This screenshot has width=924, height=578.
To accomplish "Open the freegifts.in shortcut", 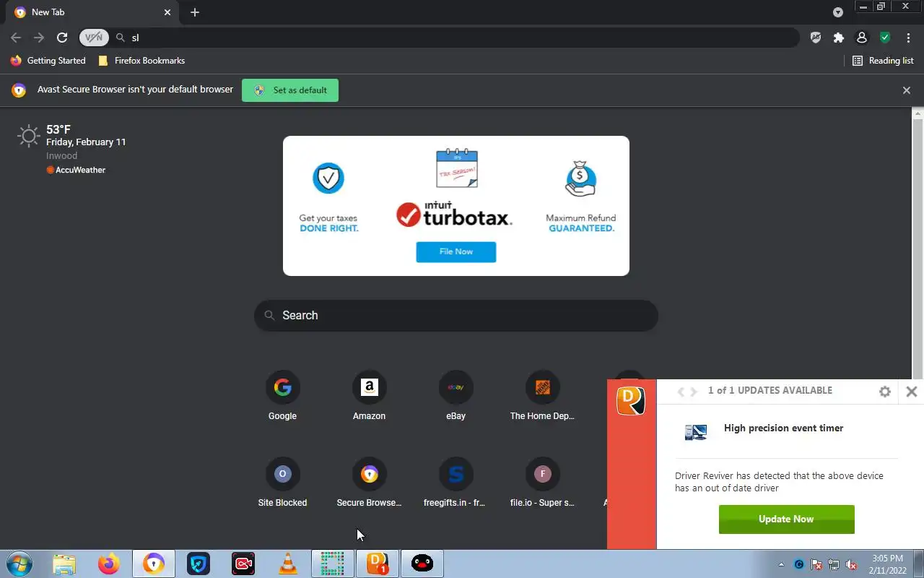I will coord(456,483).
